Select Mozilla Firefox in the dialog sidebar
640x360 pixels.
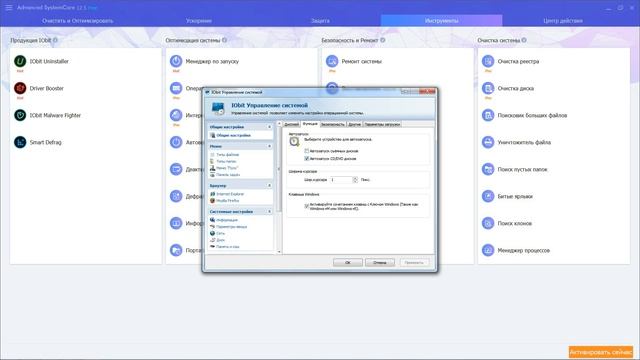pos(224,201)
